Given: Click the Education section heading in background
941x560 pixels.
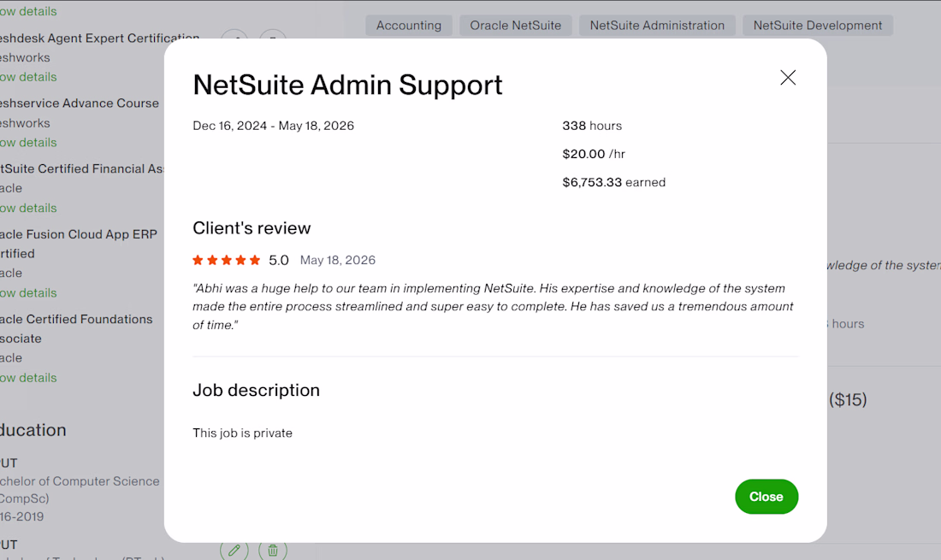Looking at the screenshot, I should (33, 430).
